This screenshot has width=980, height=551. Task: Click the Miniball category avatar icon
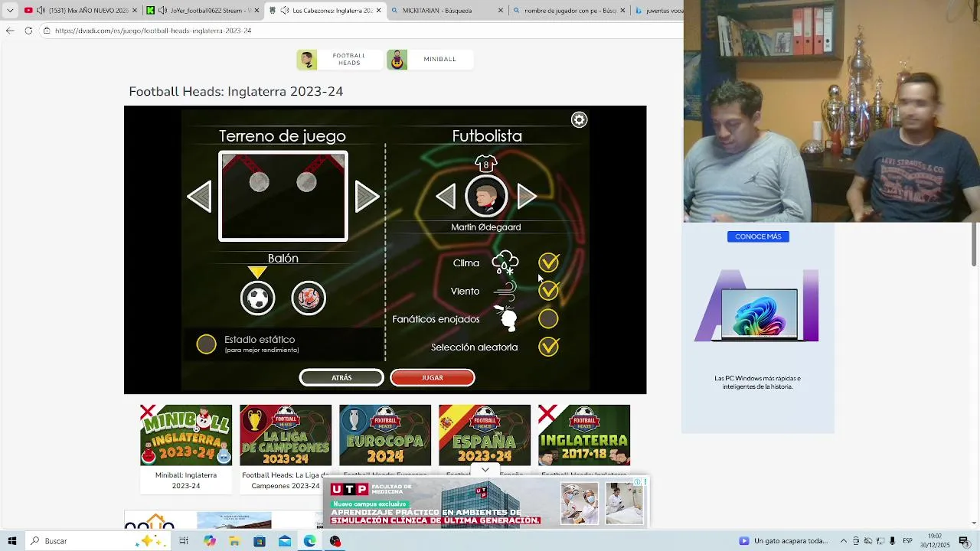[397, 60]
